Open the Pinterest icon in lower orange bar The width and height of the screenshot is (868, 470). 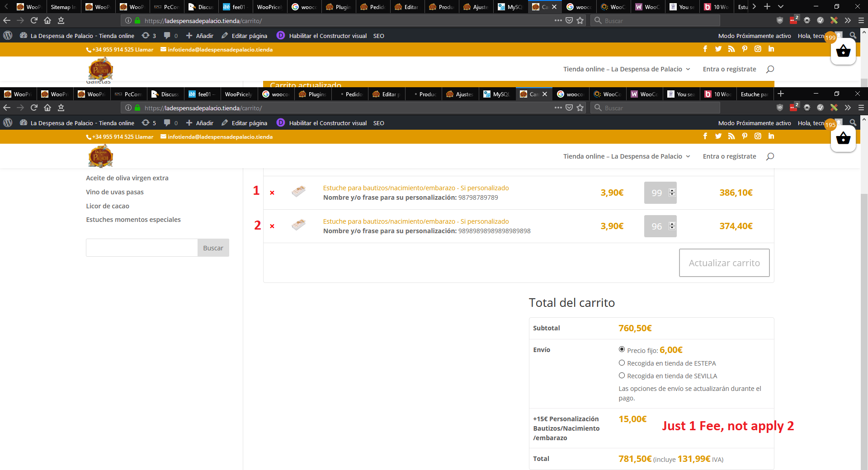coord(745,136)
